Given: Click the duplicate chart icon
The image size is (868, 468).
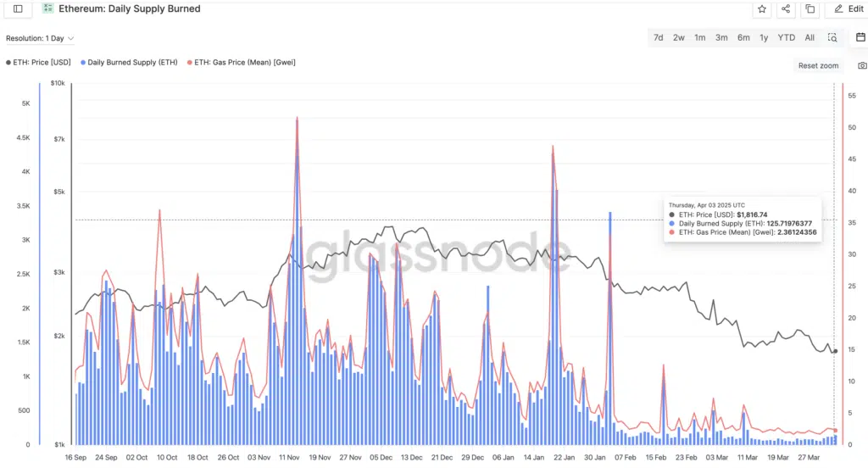Looking at the screenshot, I should 810,9.
